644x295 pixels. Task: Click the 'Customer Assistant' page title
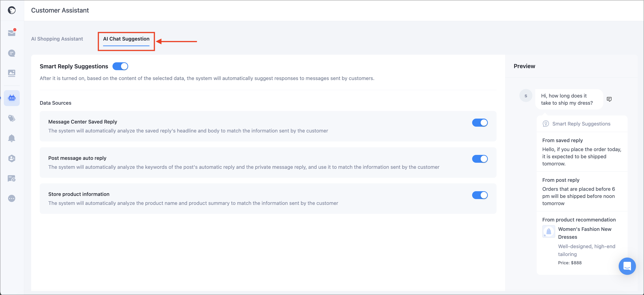click(x=60, y=10)
